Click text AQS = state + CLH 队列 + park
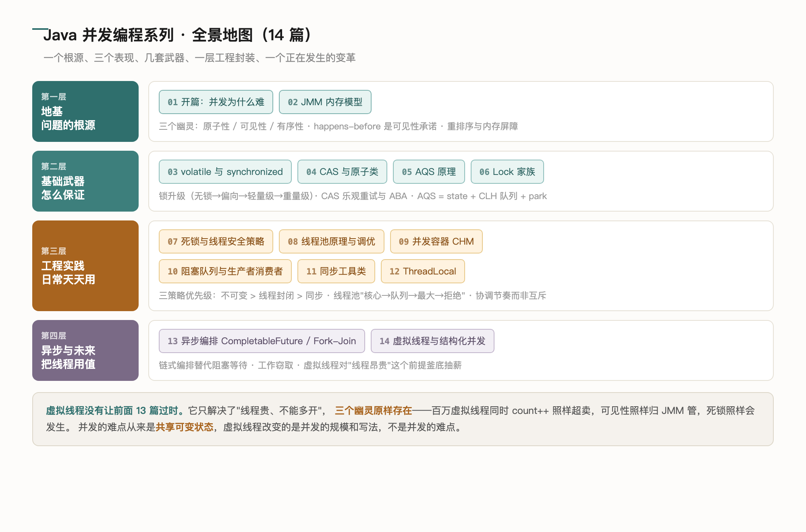Screen dimensions: 806x532 (482, 196)
